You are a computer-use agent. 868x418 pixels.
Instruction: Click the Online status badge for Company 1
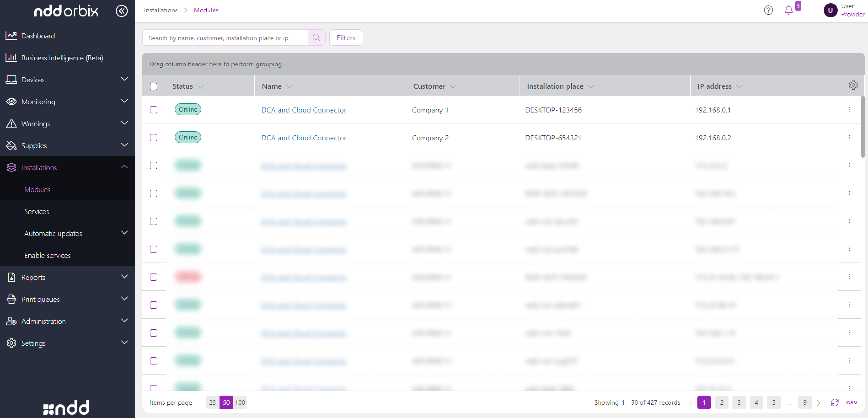tap(188, 109)
